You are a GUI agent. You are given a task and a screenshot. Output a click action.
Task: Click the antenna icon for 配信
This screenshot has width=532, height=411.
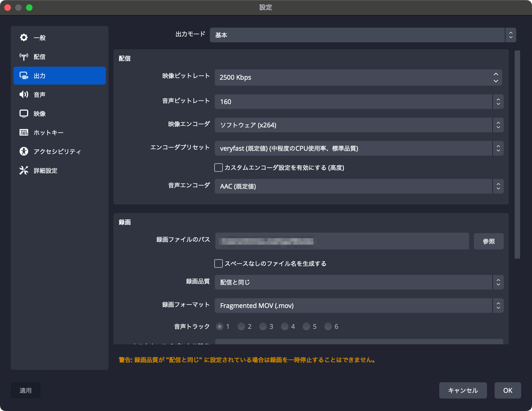[24, 57]
